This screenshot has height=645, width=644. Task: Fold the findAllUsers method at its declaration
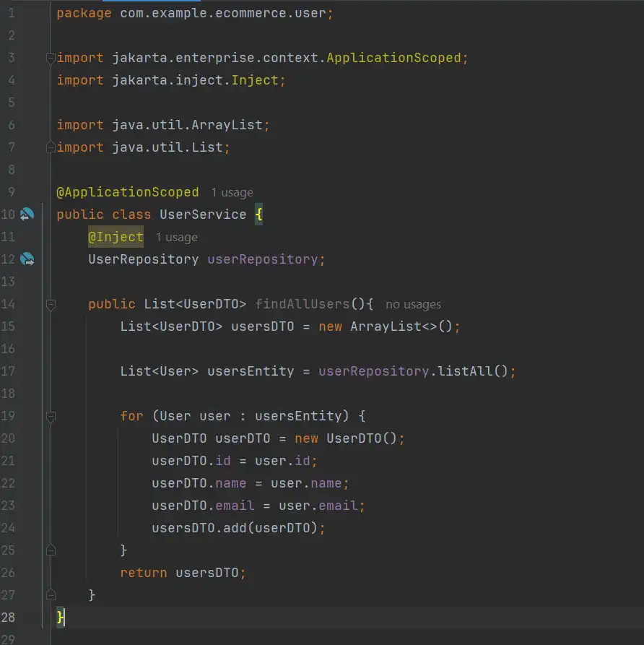coord(51,304)
